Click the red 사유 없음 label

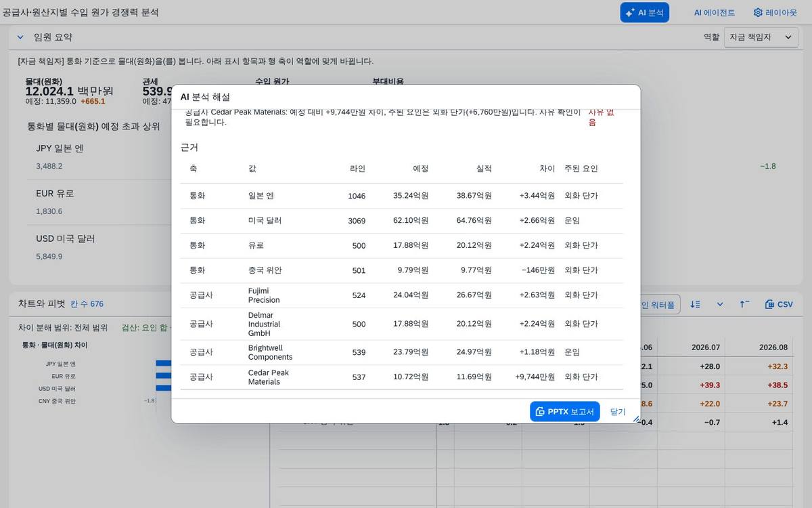601,117
